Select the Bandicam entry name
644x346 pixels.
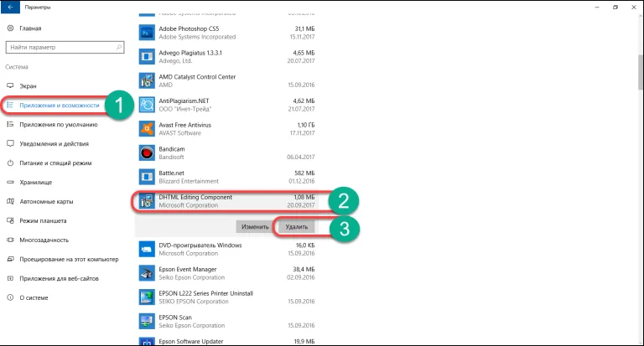tap(172, 149)
